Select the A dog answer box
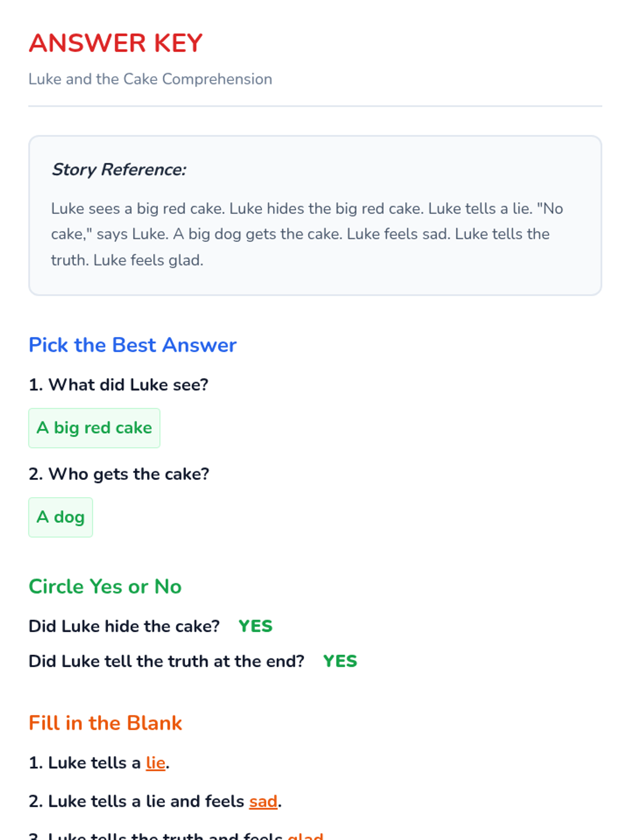This screenshot has height=840, width=630. [x=60, y=517]
